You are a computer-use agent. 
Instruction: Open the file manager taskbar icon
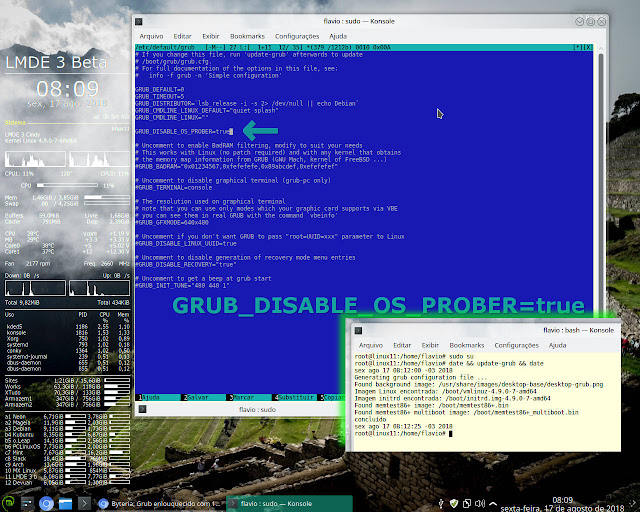[x=65, y=503]
